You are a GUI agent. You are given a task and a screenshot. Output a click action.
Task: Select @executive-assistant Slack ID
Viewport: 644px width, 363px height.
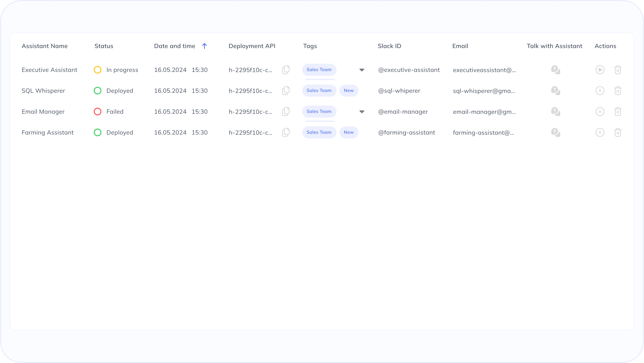[409, 70]
